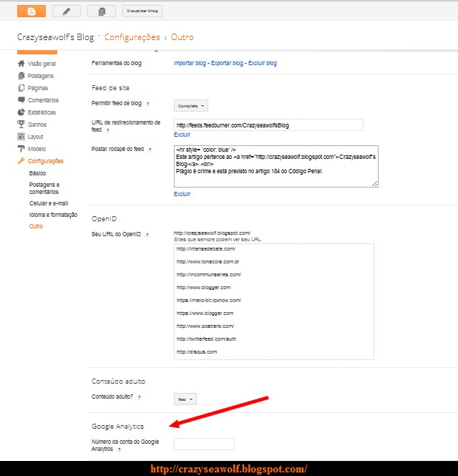
Task: Click the orange Blogger logo button
Action: coord(31,11)
